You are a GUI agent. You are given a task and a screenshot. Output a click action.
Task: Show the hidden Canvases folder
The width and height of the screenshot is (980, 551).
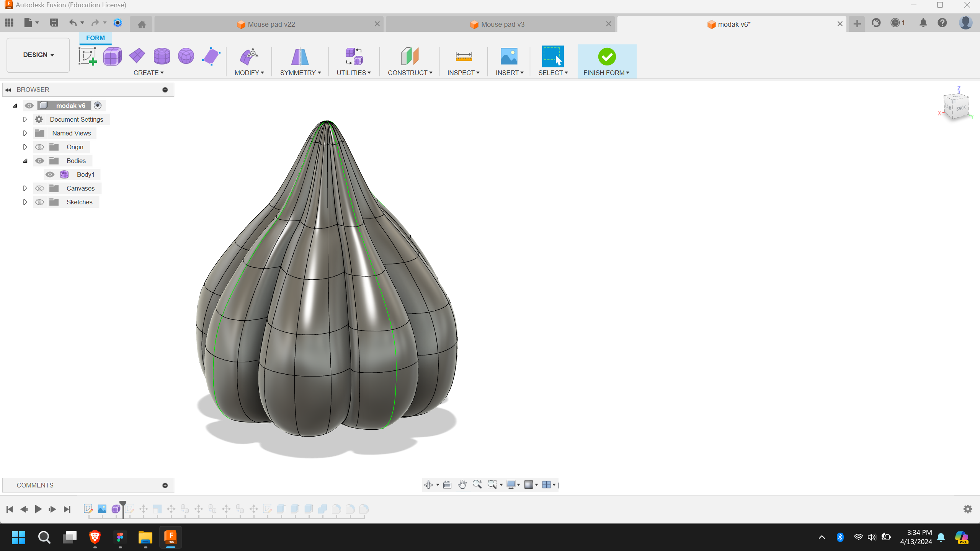tap(39, 188)
